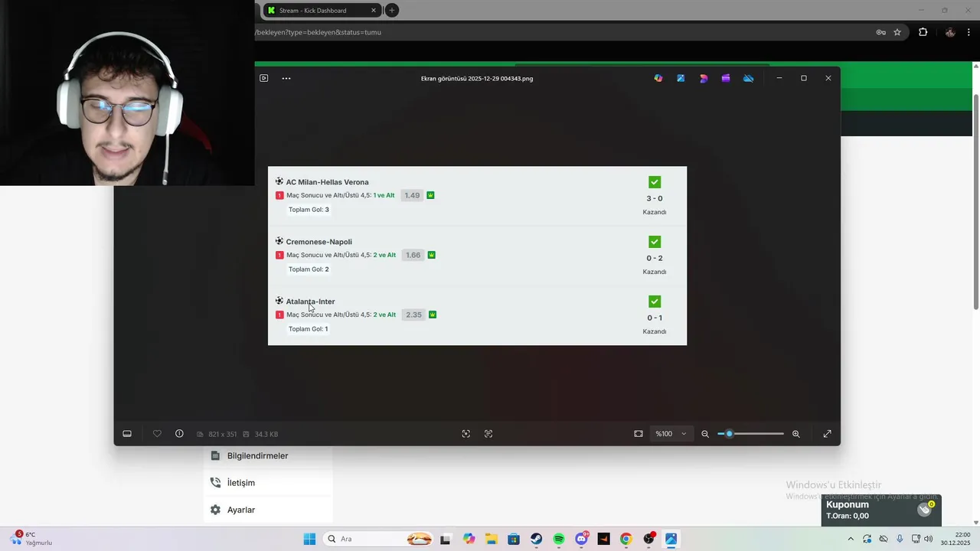Close the Stream - Kick Dashboard tab
This screenshot has width=980, height=551.
pos(374,11)
